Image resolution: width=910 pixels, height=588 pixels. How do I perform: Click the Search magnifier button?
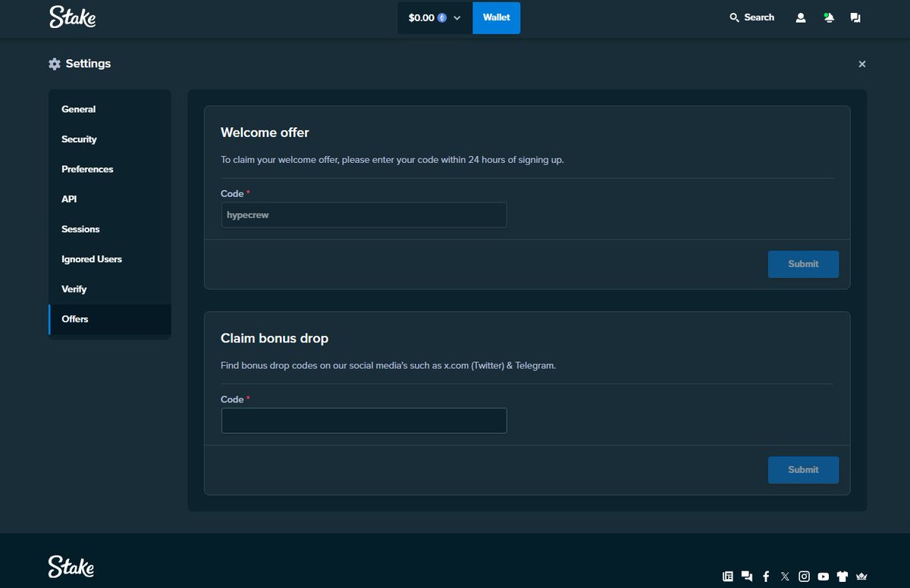(752, 17)
